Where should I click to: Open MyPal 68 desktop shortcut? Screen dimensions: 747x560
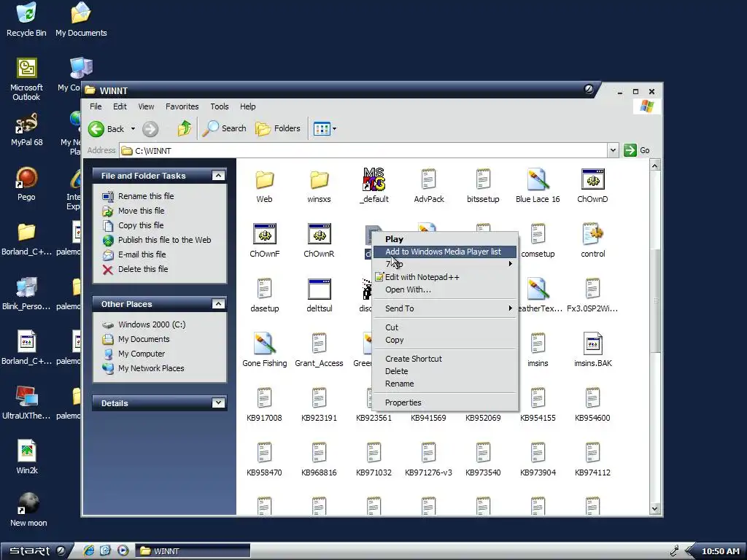(x=26, y=123)
